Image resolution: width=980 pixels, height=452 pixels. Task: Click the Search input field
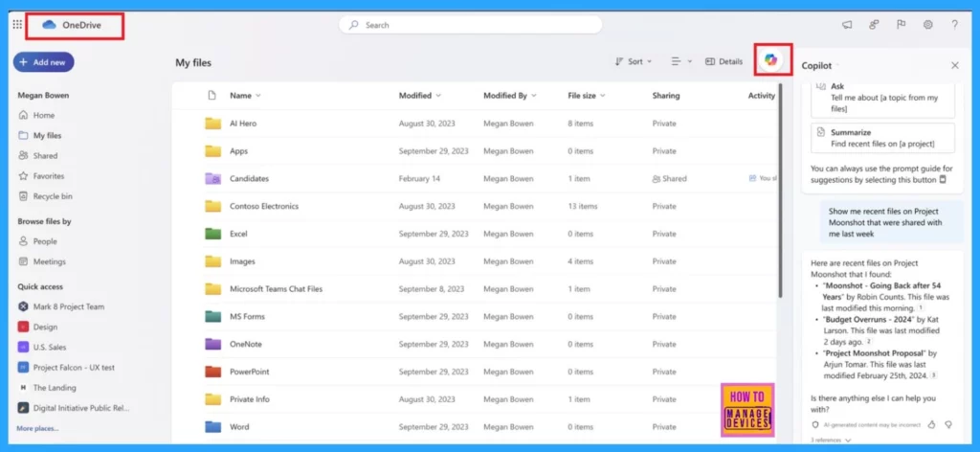(471, 25)
